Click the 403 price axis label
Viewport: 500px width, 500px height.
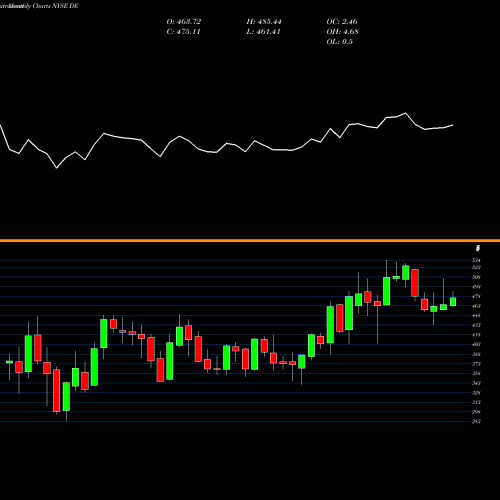(x=476, y=345)
